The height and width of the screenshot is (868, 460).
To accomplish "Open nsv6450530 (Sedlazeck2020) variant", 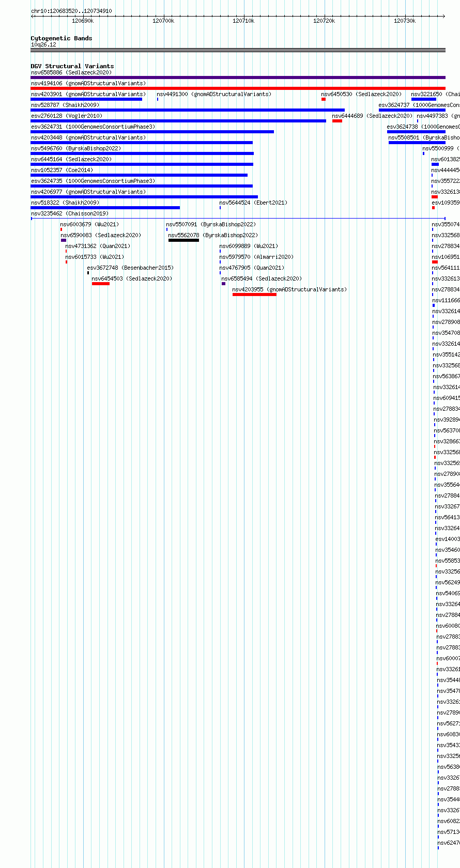I will pos(361,94).
